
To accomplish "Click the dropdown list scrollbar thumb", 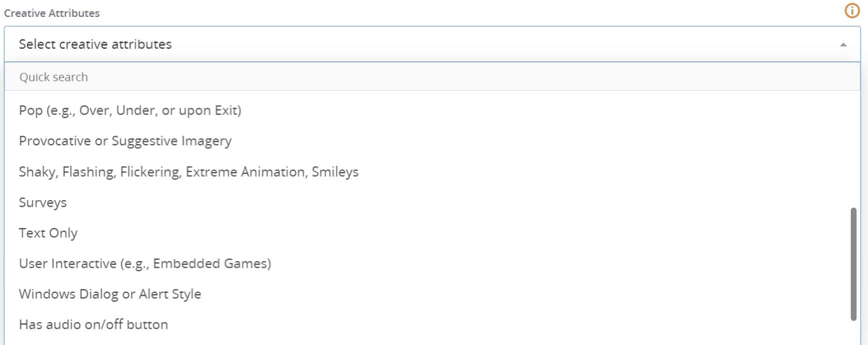I will click(x=854, y=263).
